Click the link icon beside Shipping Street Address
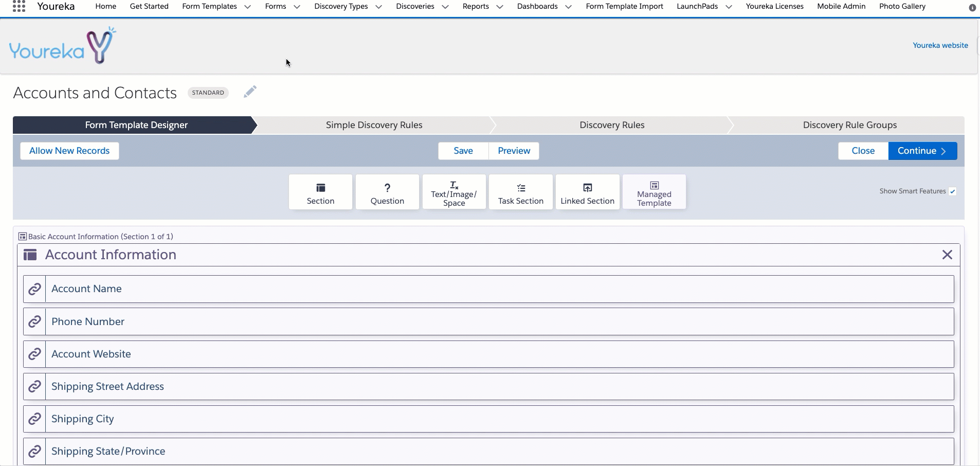This screenshot has height=466, width=980. 34,386
